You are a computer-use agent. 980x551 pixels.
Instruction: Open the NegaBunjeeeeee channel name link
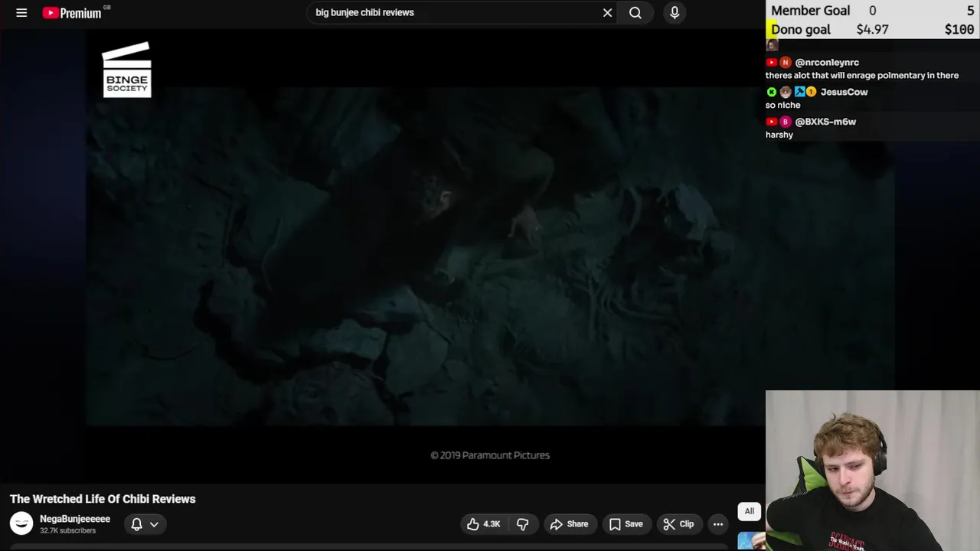point(75,519)
